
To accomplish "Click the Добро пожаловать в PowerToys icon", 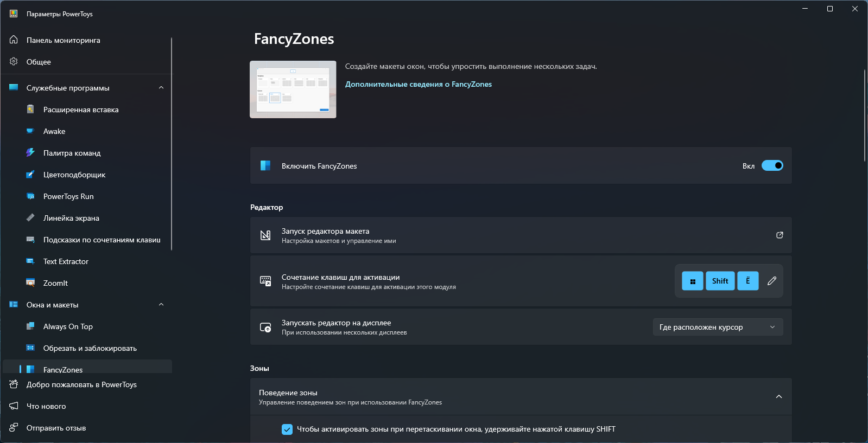I will coord(14,384).
